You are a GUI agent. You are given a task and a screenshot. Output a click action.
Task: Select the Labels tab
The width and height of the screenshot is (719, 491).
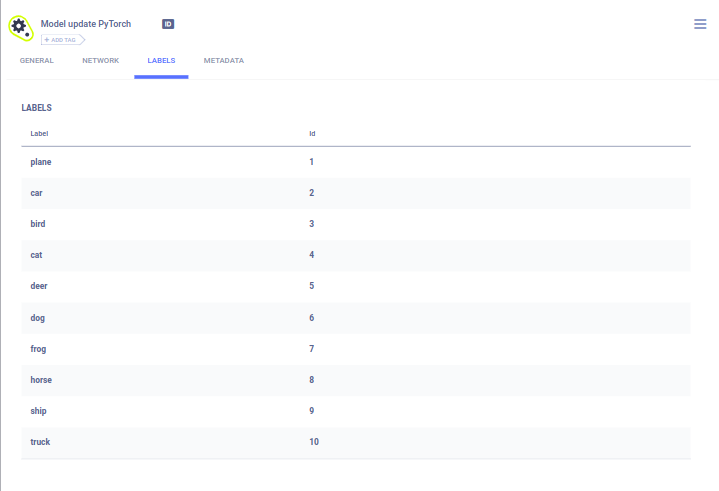pyautogui.click(x=161, y=61)
